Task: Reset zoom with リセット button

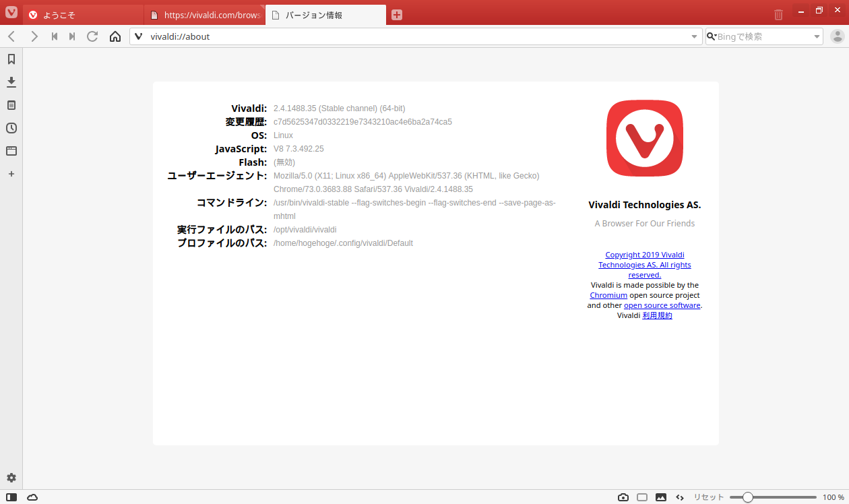Action: click(709, 497)
